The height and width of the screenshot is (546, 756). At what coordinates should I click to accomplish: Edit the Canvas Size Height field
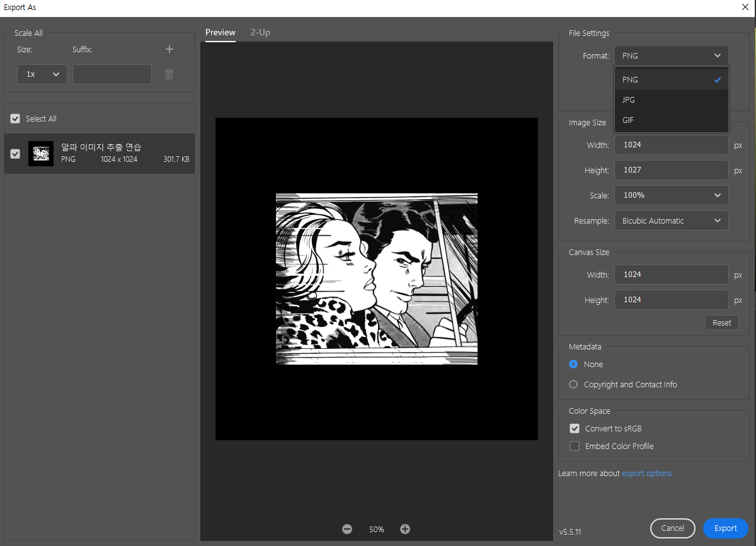click(x=672, y=300)
